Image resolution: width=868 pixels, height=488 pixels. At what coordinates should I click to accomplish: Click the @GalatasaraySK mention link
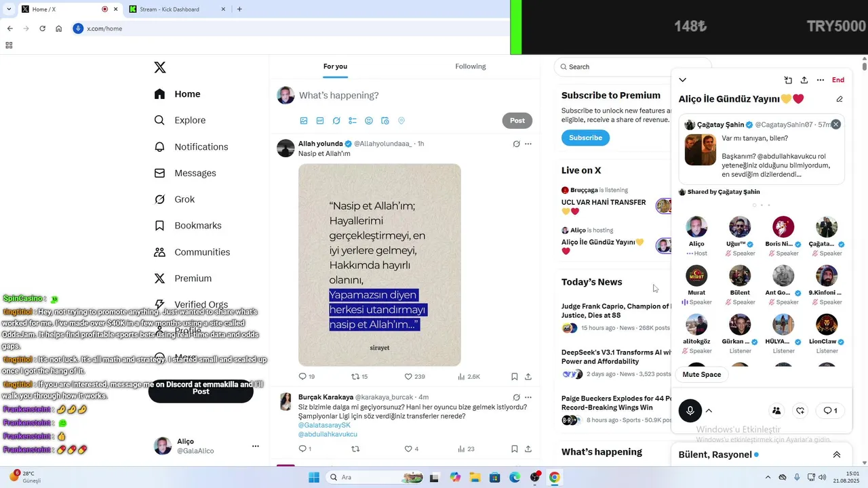click(x=324, y=425)
